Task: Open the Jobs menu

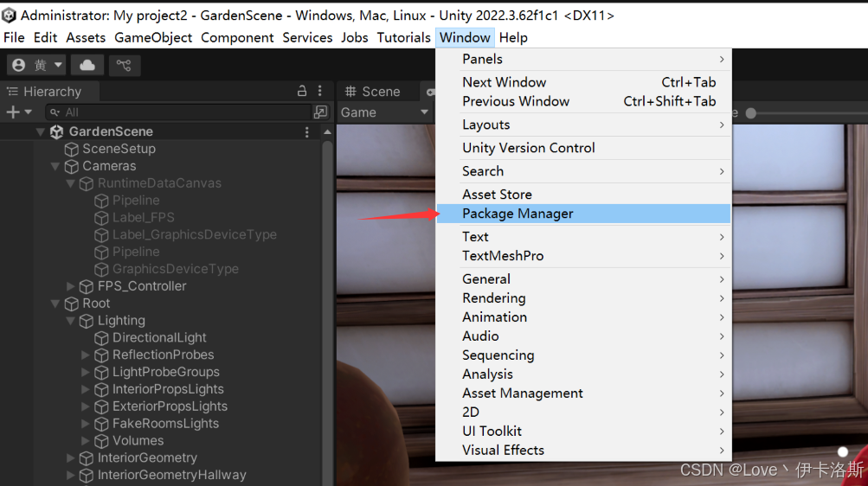Action: click(x=355, y=37)
